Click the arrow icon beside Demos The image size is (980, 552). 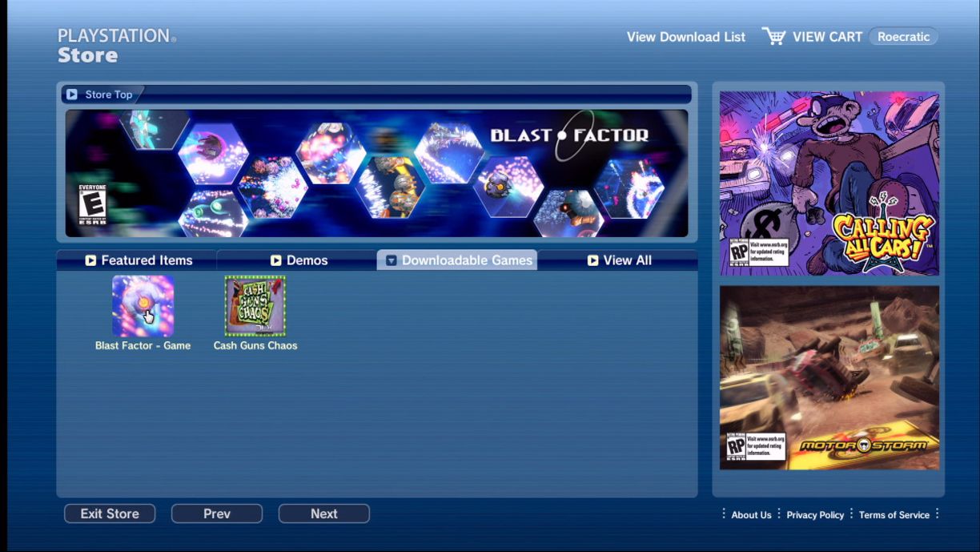pos(276,260)
